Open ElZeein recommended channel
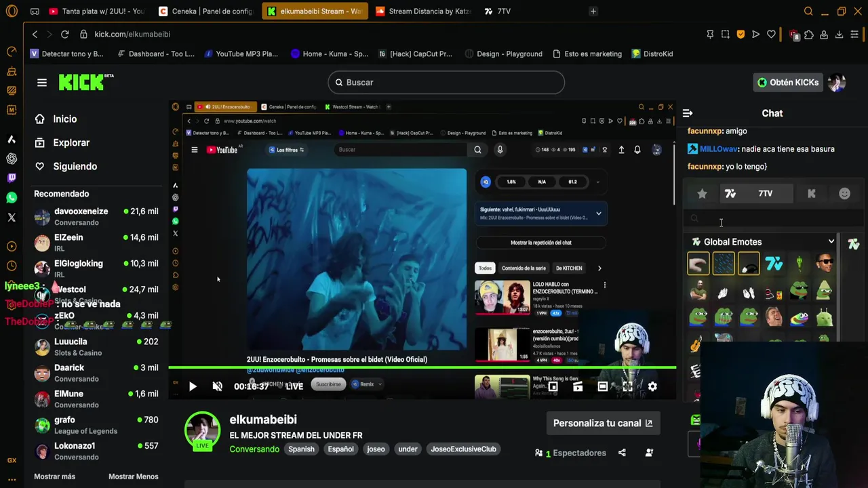The width and height of the screenshot is (868, 488). [96, 243]
